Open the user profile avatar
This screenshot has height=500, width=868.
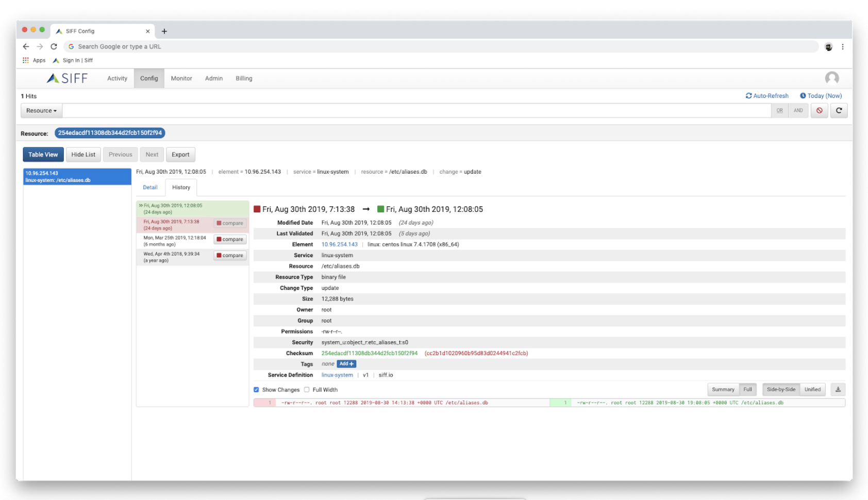point(831,78)
